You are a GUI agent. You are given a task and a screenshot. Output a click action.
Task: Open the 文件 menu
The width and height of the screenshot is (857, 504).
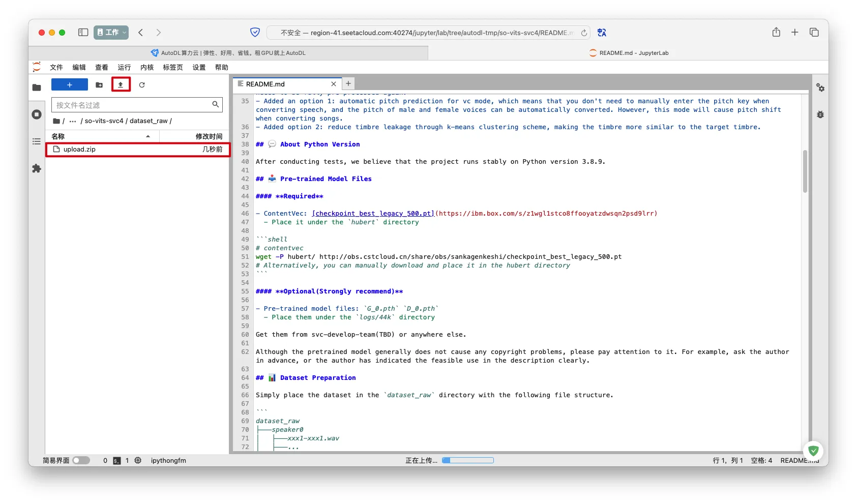[56, 67]
